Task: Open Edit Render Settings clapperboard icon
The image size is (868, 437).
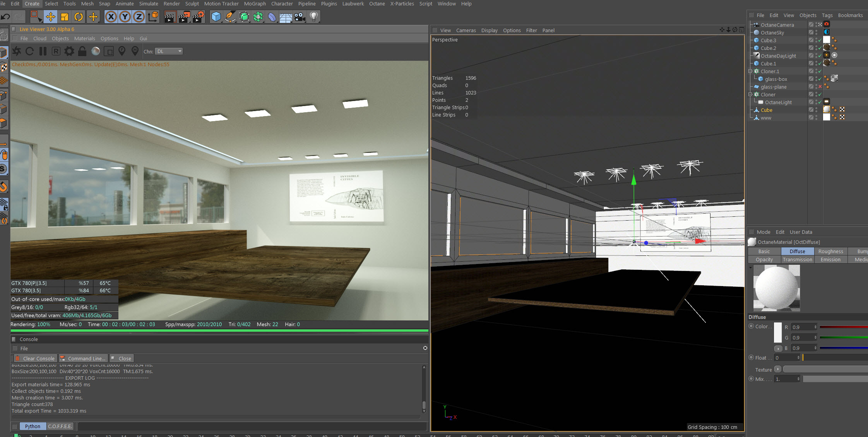Action: coord(198,17)
